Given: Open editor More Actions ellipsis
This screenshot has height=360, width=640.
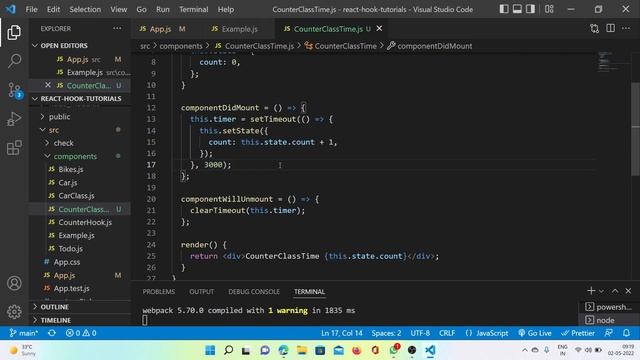Looking at the screenshot, I should click(626, 29).
